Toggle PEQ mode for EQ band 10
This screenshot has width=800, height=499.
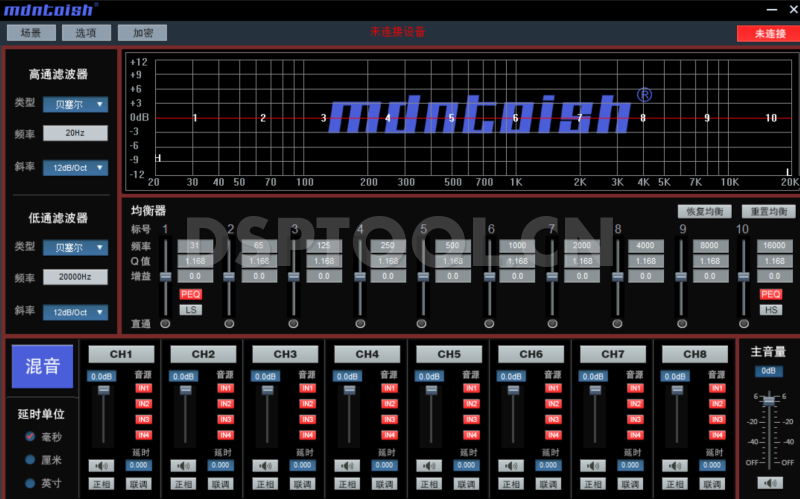pos(771,294)
